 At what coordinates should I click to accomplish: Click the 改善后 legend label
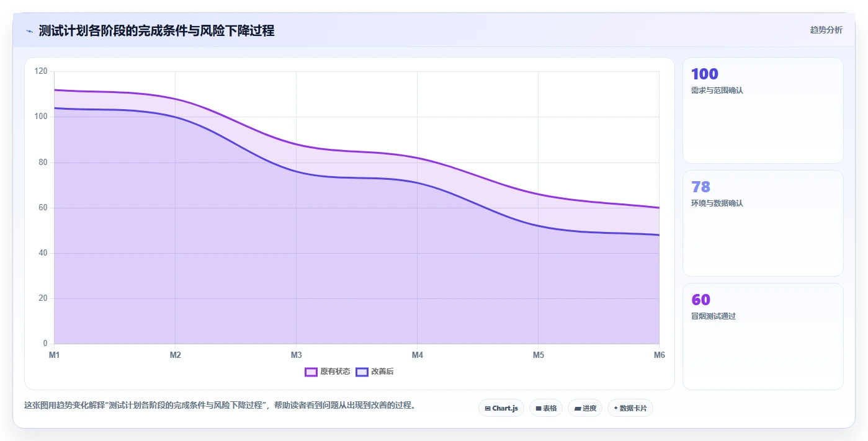point(382,372)
